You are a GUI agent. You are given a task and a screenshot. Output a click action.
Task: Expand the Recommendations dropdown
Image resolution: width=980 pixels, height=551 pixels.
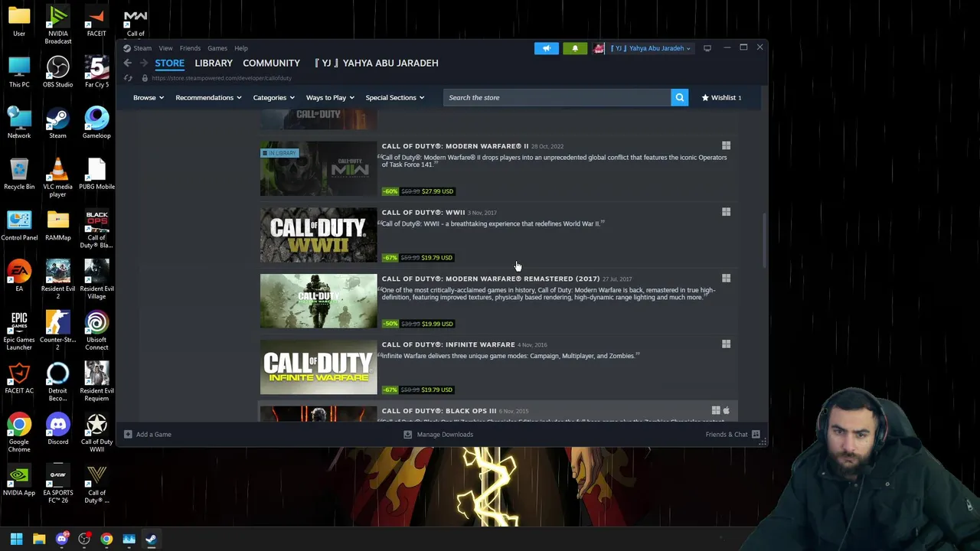208,97
